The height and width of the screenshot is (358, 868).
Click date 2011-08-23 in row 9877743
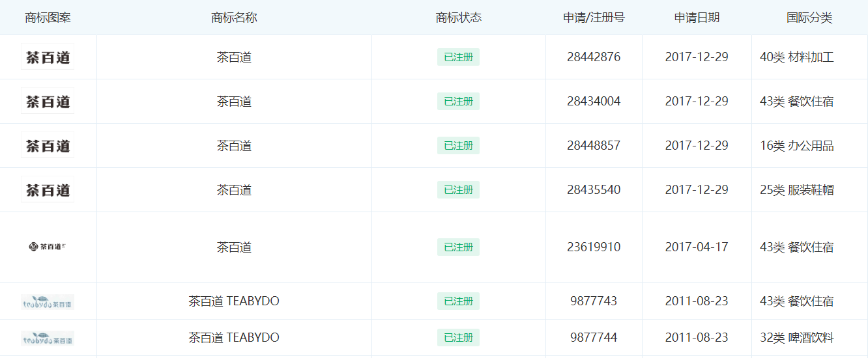pos(697,301)
